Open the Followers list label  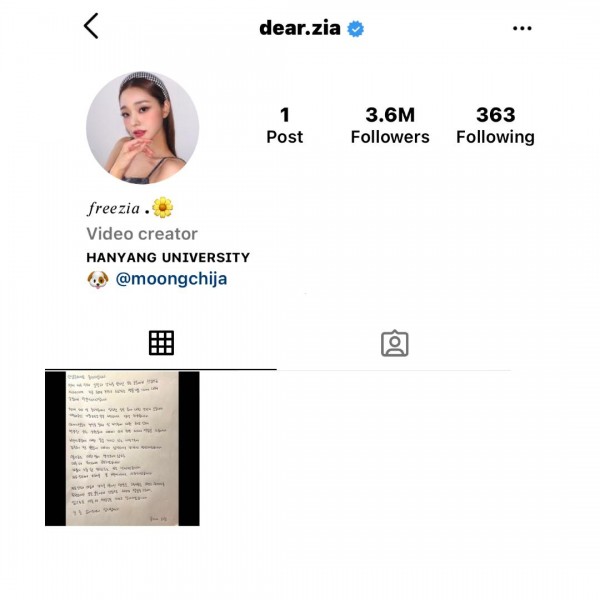pyautogui.click(x=390, y=137)
